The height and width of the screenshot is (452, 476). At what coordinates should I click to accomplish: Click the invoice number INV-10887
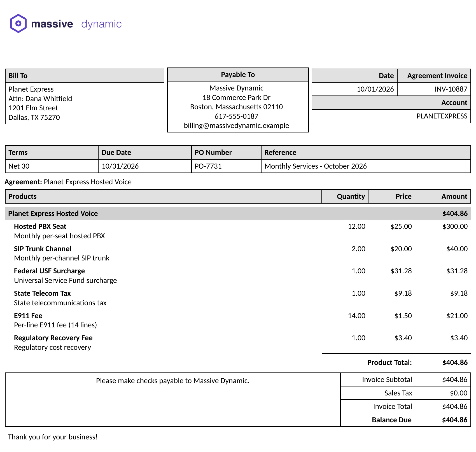click(451, 89)
